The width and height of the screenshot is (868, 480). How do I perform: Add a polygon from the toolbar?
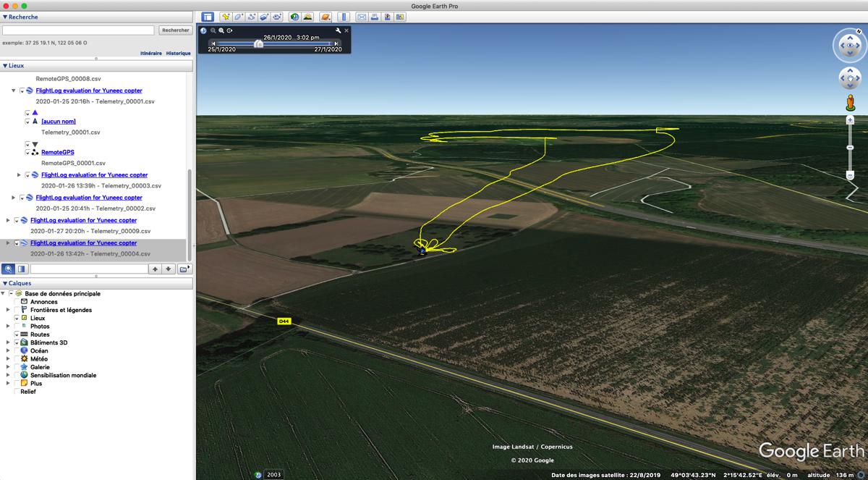click(x=239, y=17)
